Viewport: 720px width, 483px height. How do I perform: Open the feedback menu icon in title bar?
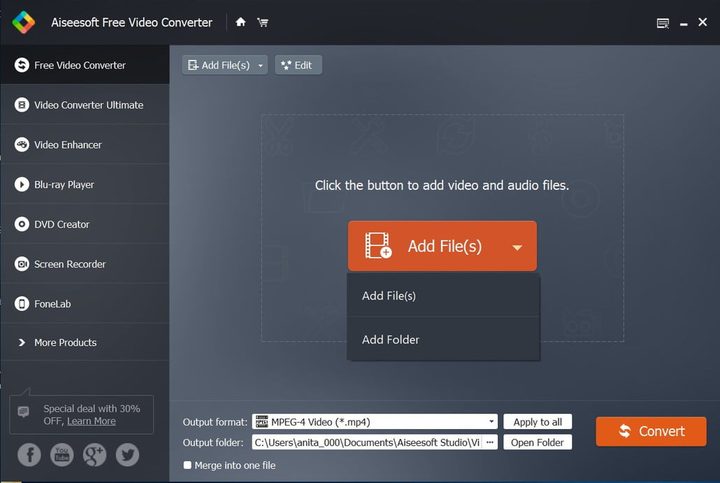tap(663, 23)
